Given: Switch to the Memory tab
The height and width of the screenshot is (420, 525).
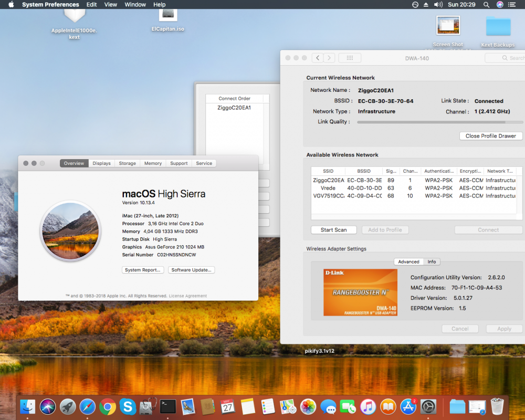Looking at the screenshot, I should click(x=153, y=163).
